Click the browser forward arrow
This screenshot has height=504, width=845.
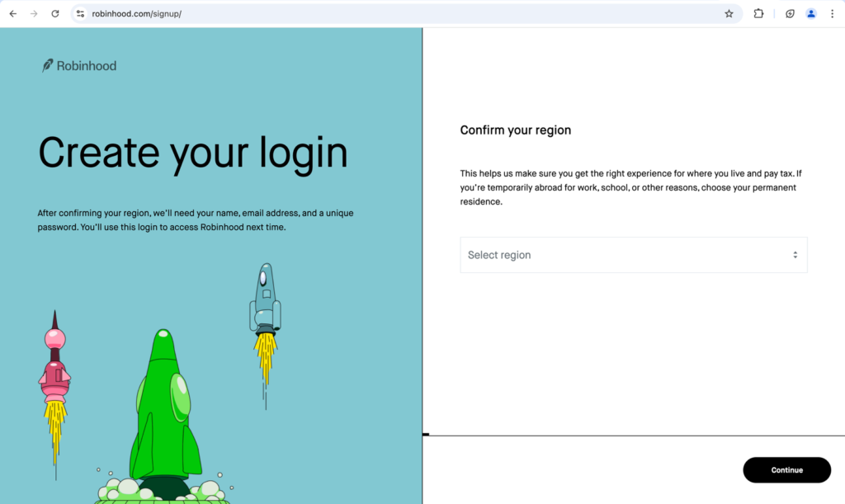click(x=34, y=13)
